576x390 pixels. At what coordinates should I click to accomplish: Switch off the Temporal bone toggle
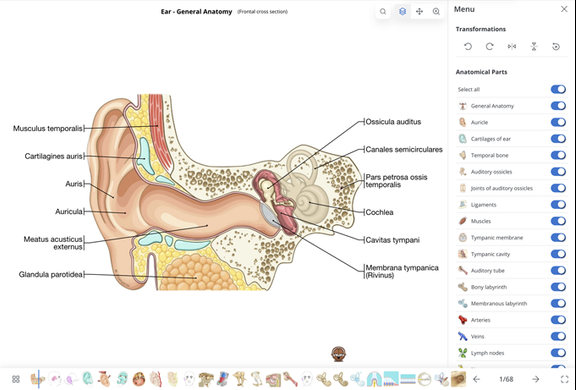(558, 155)
